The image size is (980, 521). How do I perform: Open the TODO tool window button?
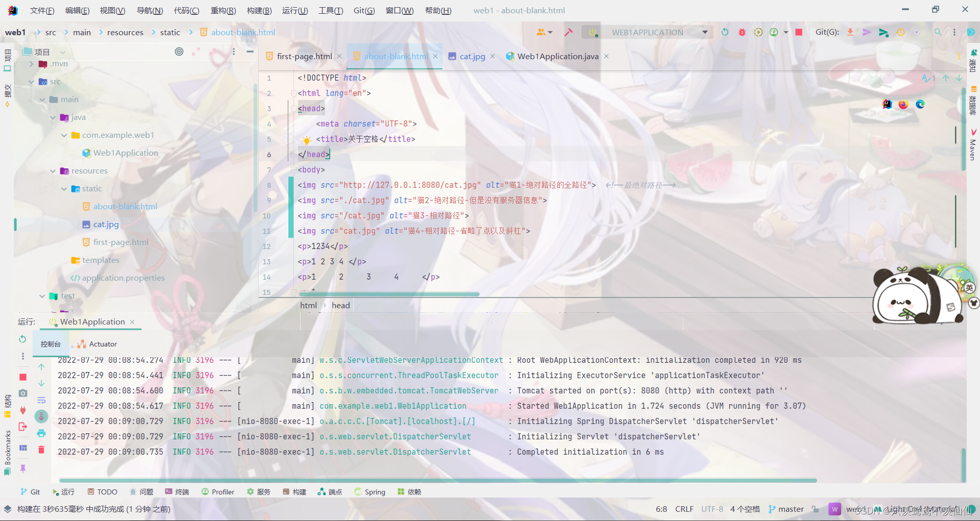tap(103, 492)
